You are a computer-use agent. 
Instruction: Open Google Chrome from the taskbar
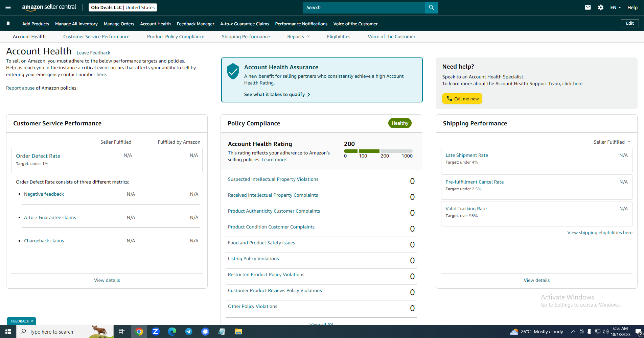coord(139,332)
